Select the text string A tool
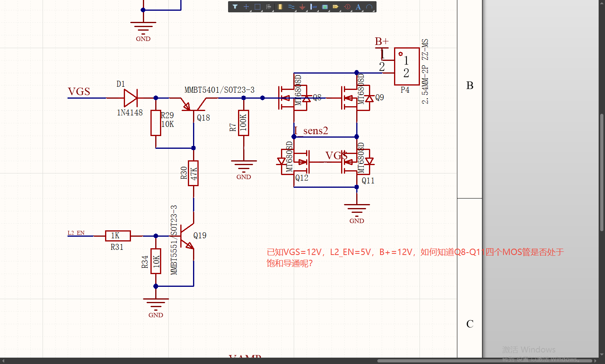The height and width of the screenshot is (364, 605). coord(358,7)
